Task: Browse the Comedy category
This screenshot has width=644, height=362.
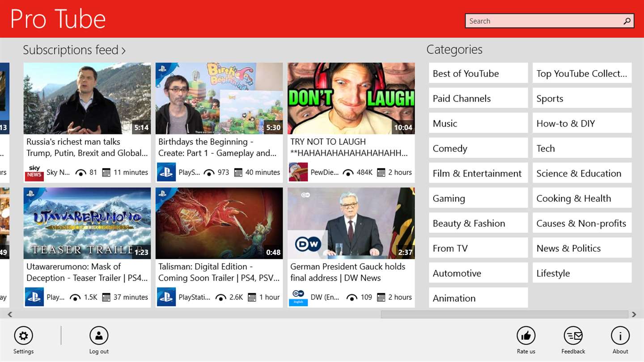Action: click(479, 148)
